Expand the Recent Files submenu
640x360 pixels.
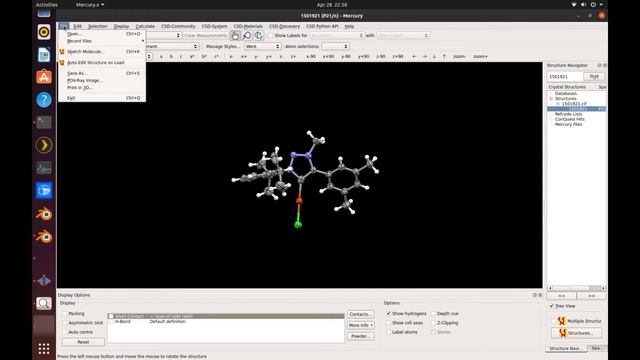(102, 41)
